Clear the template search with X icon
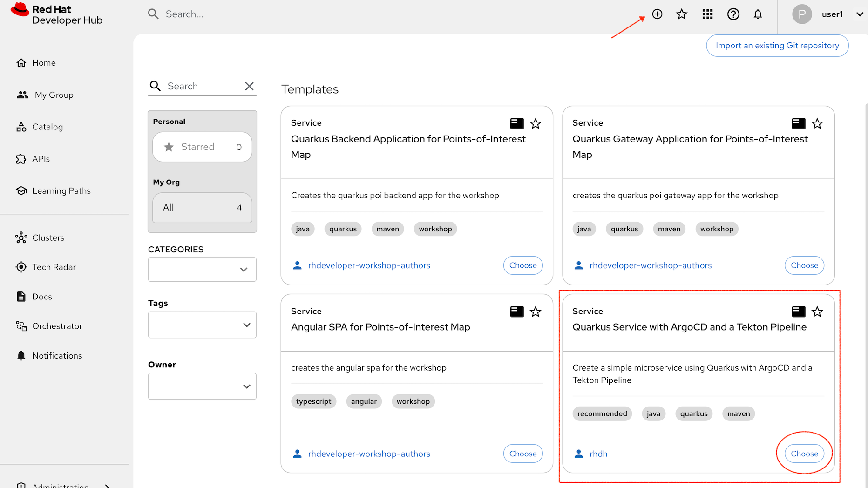Image resolution: width=868 pixels, height=488 pixels. pos(249,86)
